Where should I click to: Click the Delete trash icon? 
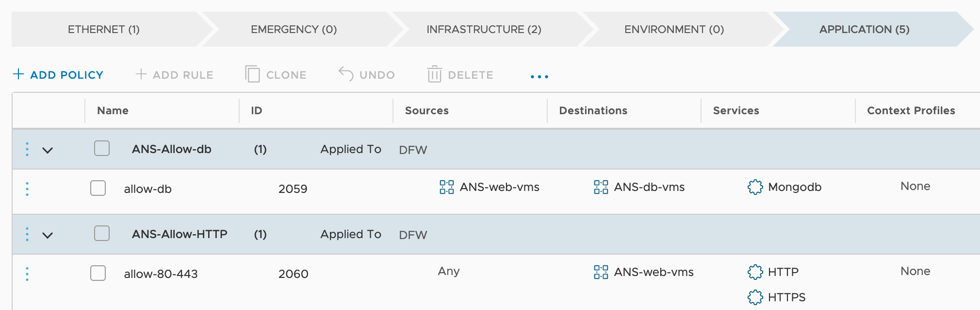[x=434, y=74]
